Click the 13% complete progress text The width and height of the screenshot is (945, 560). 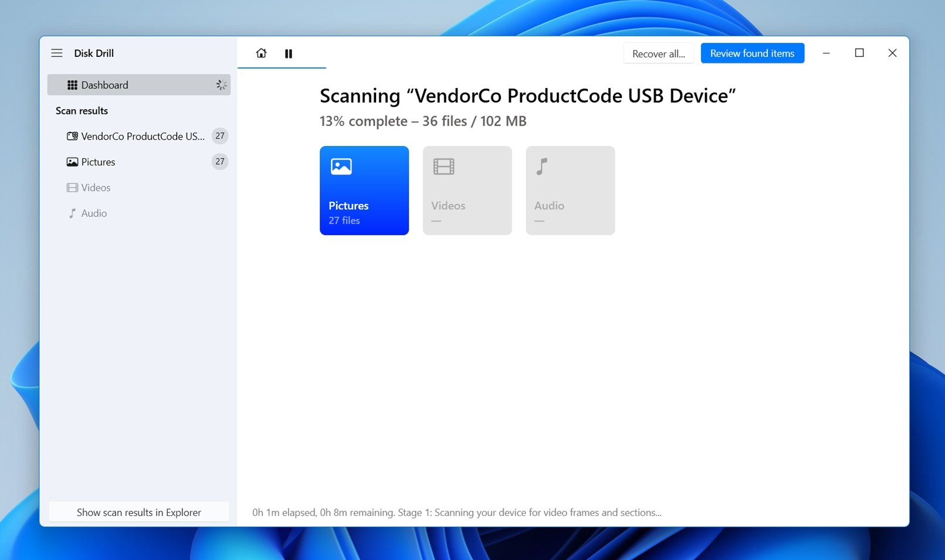pos(423,121)
